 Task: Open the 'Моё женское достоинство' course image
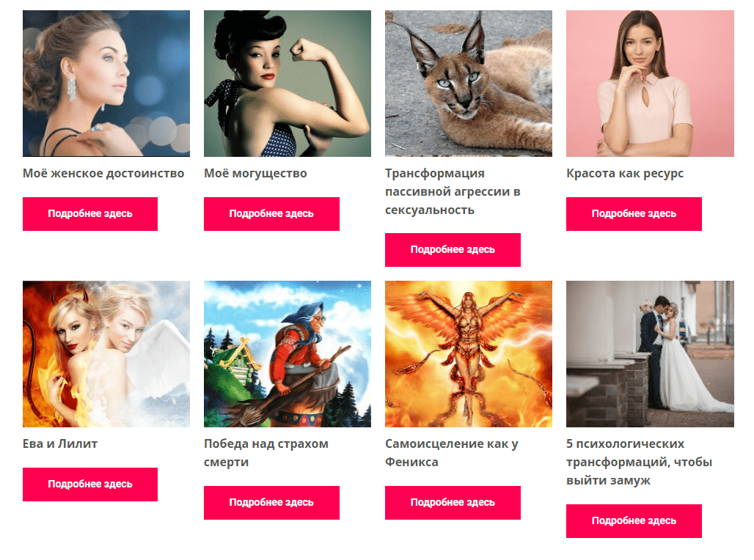(x=106, y=84)
